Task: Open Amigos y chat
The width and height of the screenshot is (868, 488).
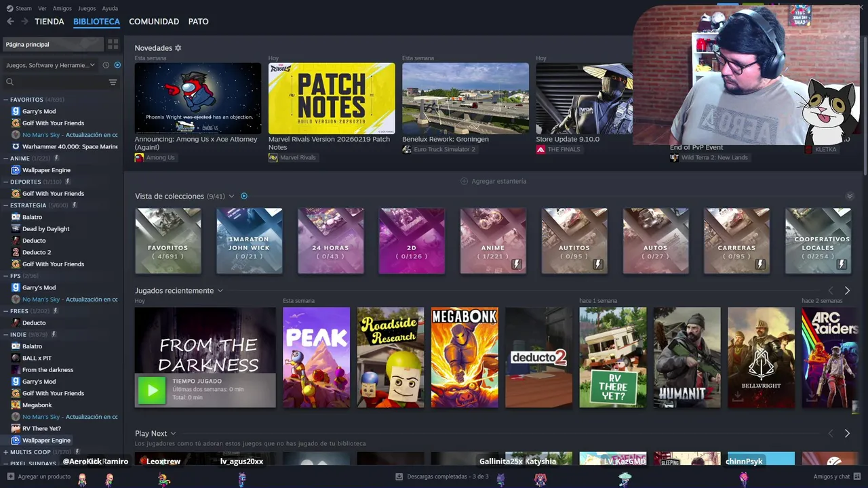Action: [x=837, y=476]
